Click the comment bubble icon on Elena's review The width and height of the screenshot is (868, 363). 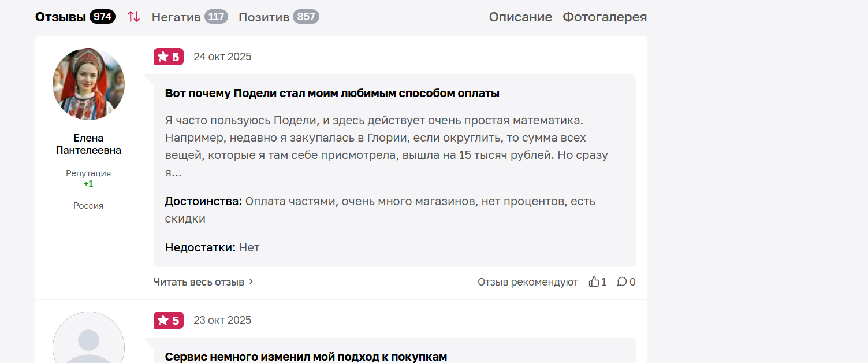622,282
